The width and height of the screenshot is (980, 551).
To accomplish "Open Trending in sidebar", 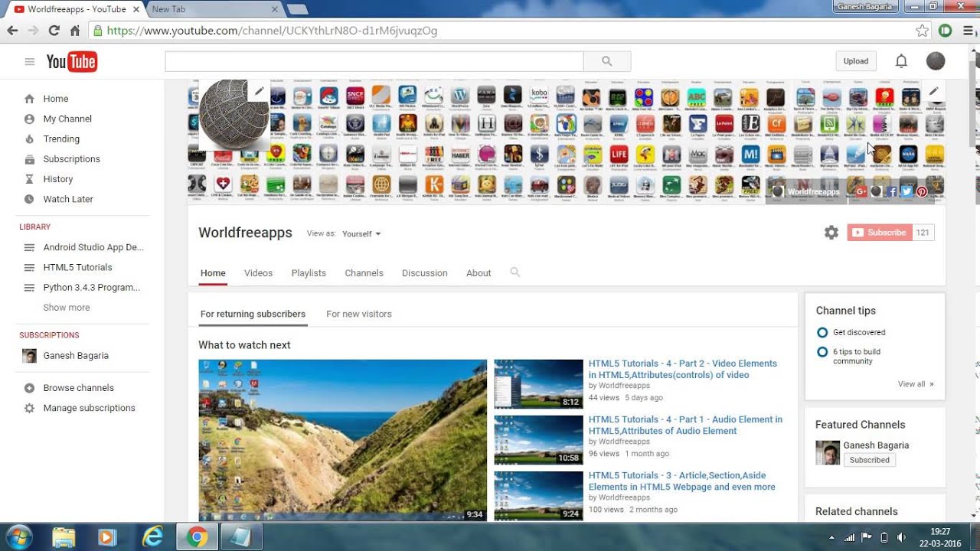I will tap(61, 139).
